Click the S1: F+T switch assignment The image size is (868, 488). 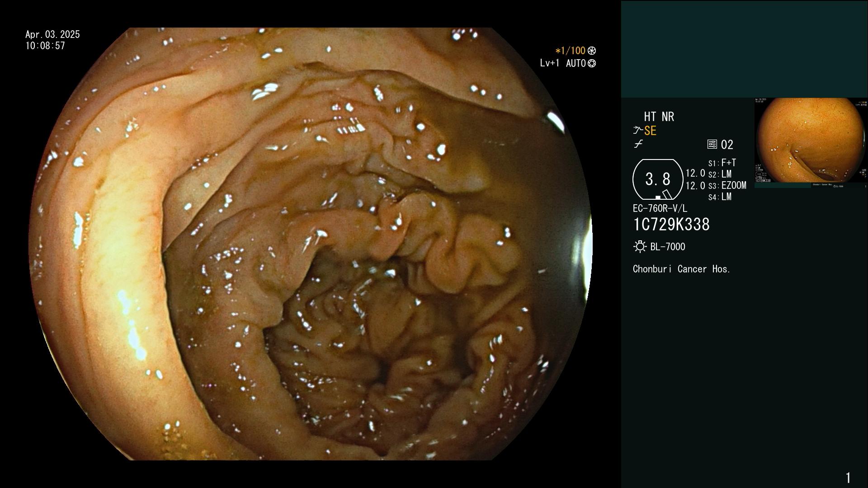(x=722, y=163)
